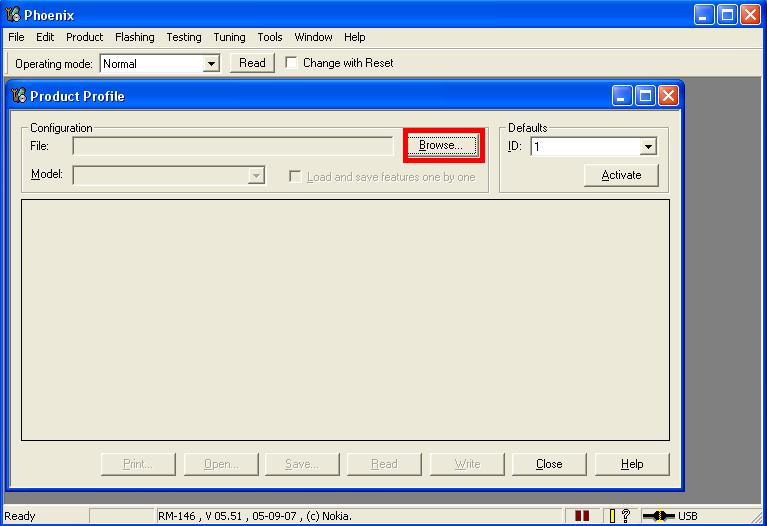Open the Defaults ID dropdown list
The height and width of the screenshot is (526, 767).
click(x=648, y=147)
